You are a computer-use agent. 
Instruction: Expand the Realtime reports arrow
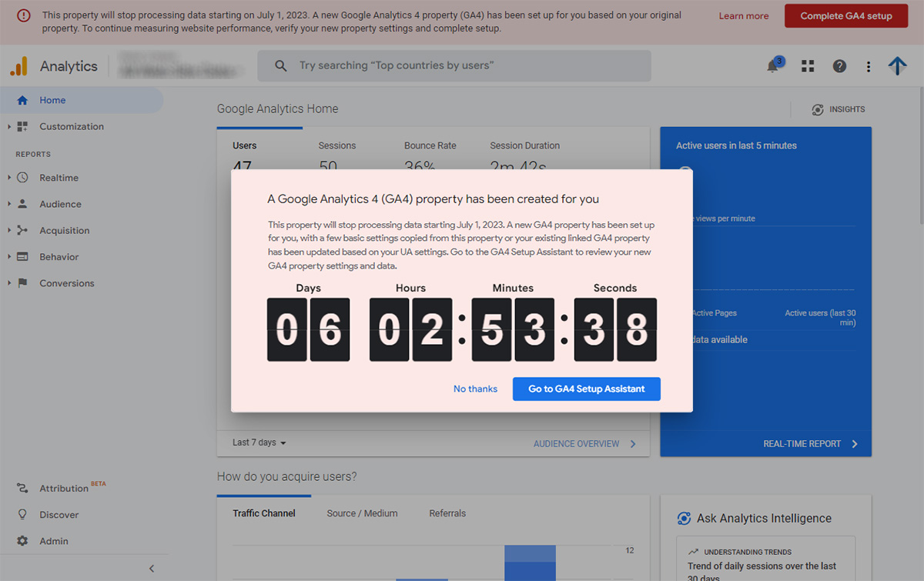coord(9,178)
